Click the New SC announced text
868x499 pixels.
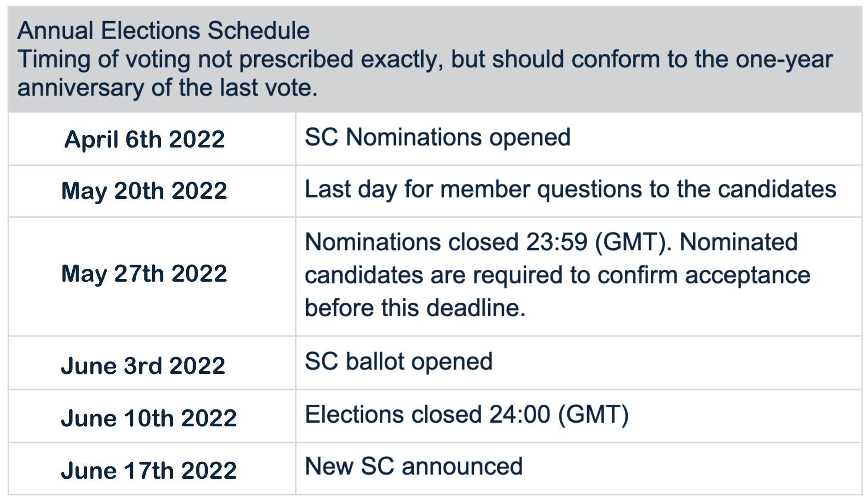[414, 466]
